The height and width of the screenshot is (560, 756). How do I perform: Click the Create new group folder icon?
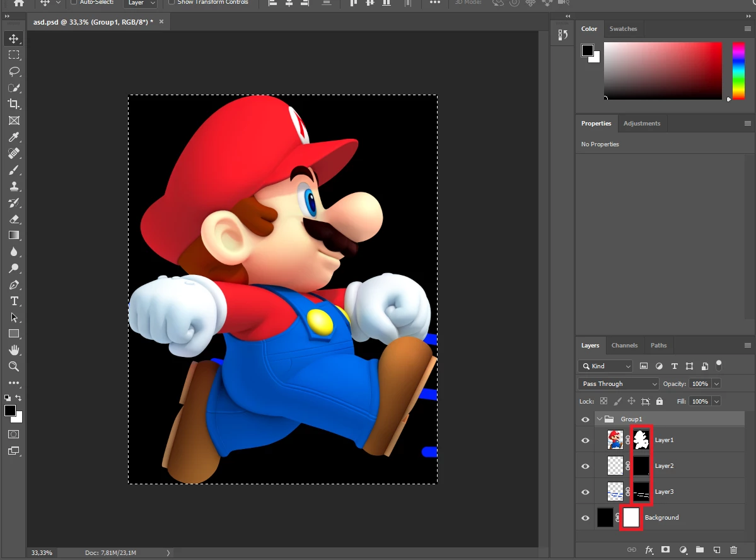coord(700,550)
